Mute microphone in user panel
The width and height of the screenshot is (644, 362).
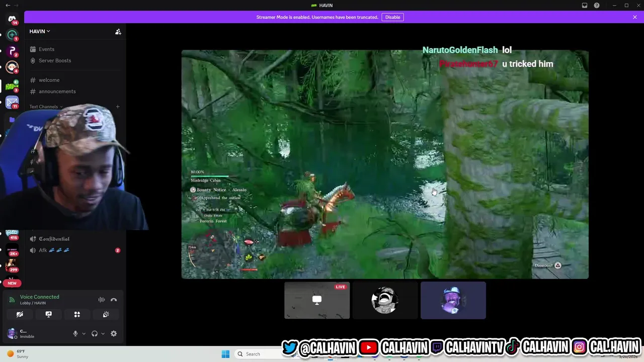pyautogui.click(x=75, y=333)
